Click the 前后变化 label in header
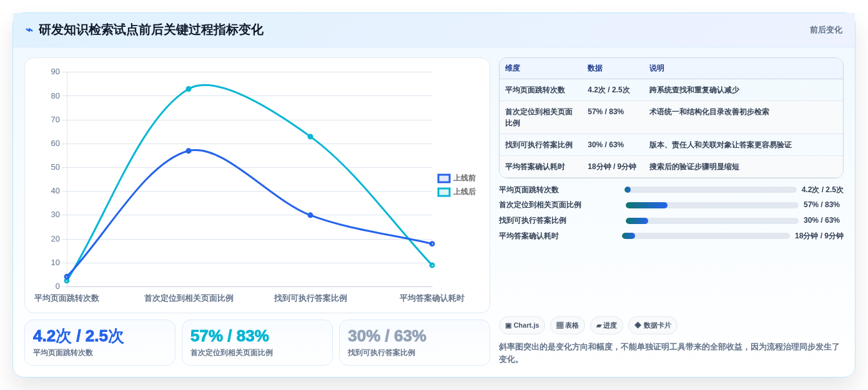 tap(826, 30)
